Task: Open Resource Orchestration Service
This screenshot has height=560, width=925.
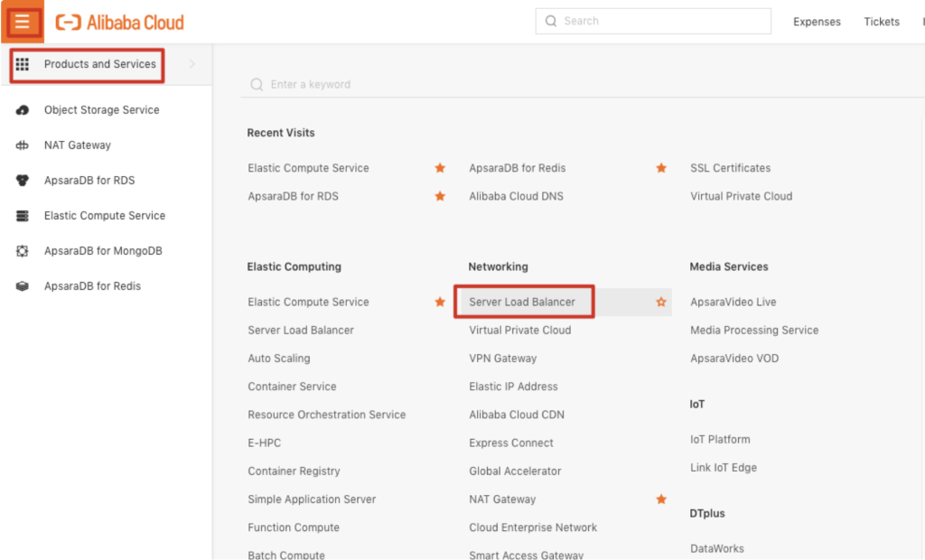Action: [x=327, y=415]
